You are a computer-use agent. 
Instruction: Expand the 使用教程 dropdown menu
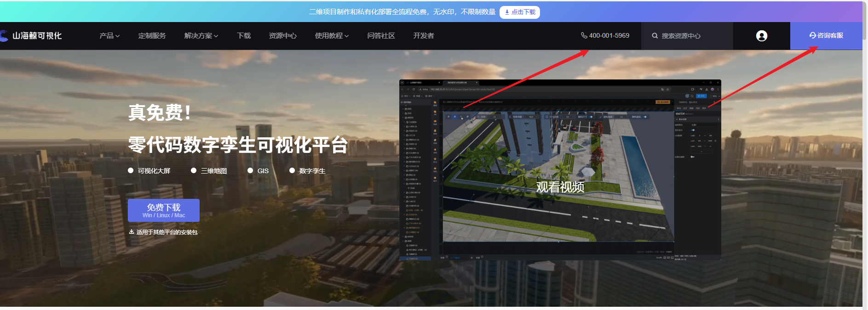332,36
